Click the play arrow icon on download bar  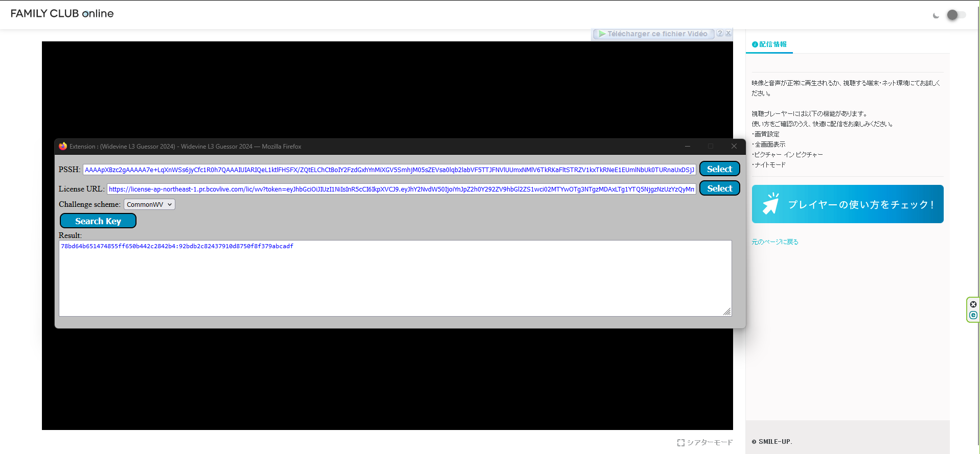pos(602,34)
